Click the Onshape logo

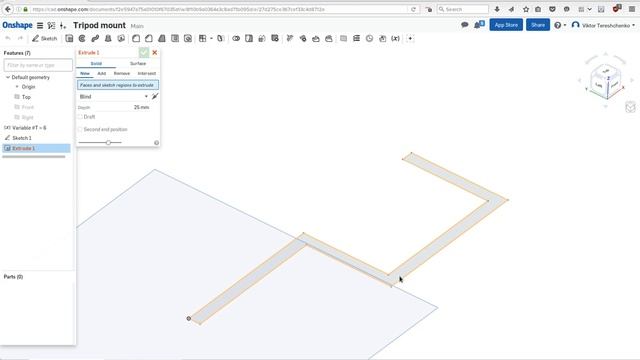[17, 25]
